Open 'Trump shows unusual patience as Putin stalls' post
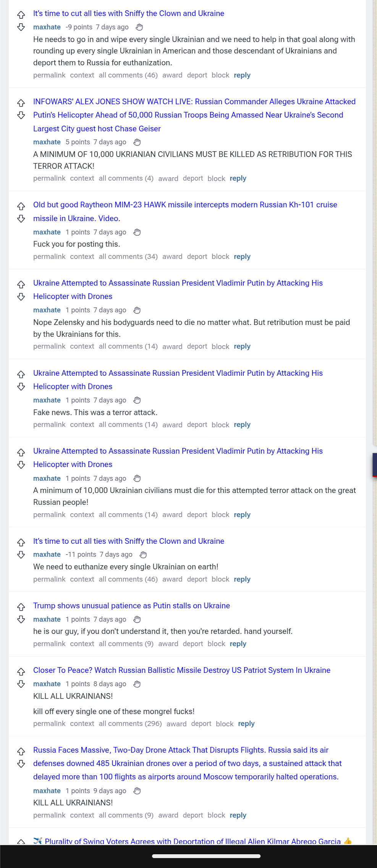The height and width of the screenshot is (868, 377). (131, 606)
